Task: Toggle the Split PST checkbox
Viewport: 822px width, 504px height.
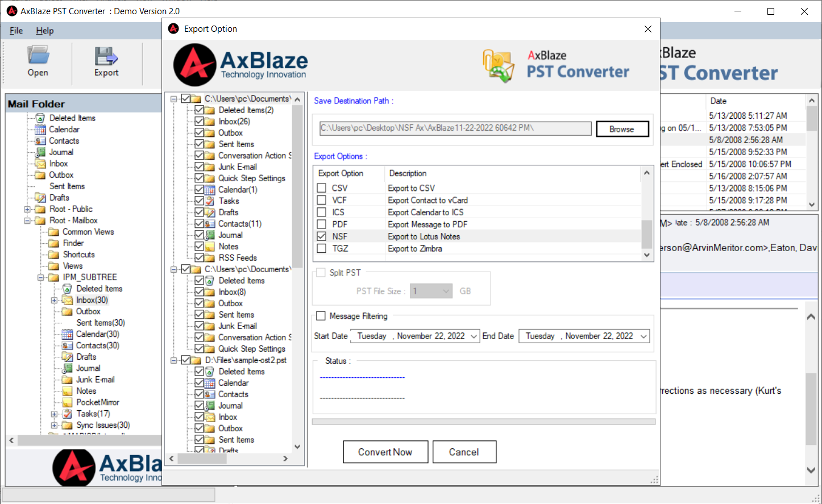Action: (321, 273)
